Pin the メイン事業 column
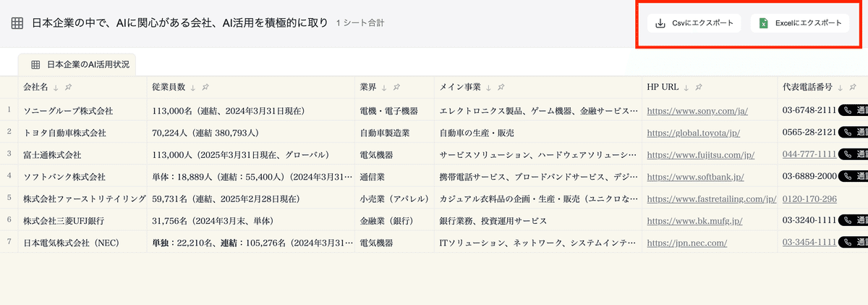Screen dimensions: 868x305 point(500,87)
